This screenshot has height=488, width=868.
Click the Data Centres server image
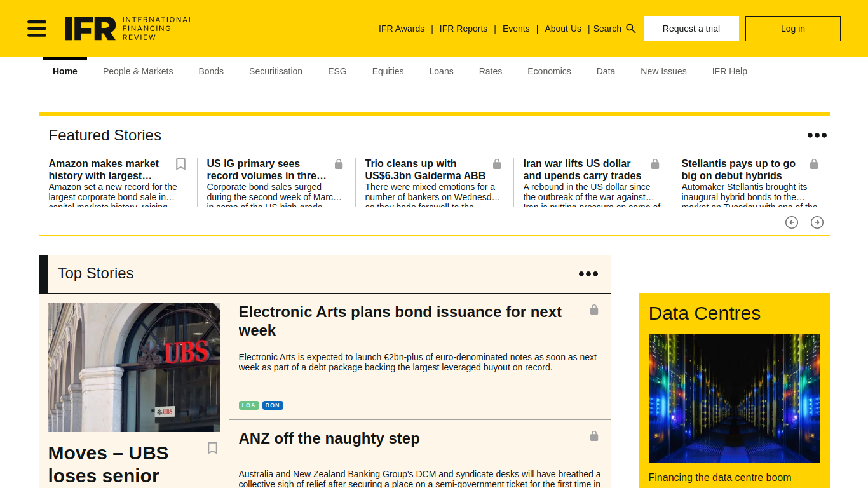tap(735, 398)
